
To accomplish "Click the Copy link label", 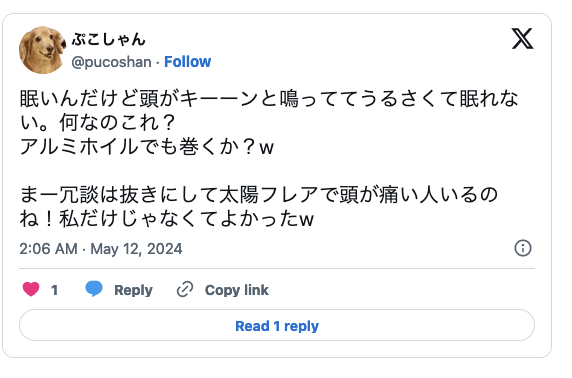I will (x=237, y=290).
